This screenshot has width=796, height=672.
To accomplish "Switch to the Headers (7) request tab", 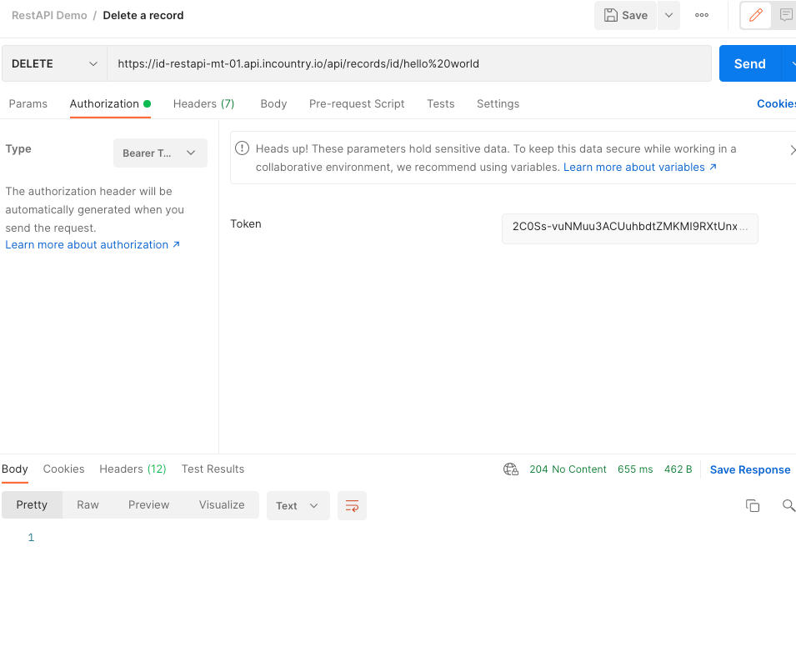I will 203,103.
